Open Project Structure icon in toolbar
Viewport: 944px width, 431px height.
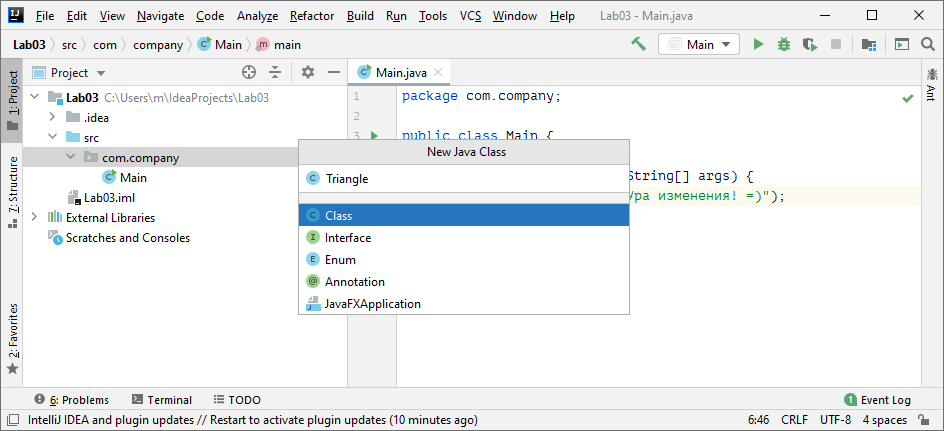868,45
